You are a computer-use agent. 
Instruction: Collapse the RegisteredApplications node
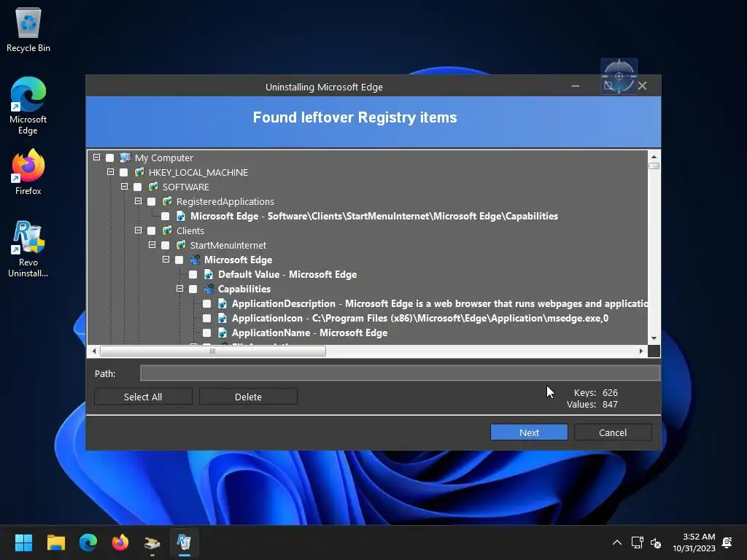[x=138, y=201]
